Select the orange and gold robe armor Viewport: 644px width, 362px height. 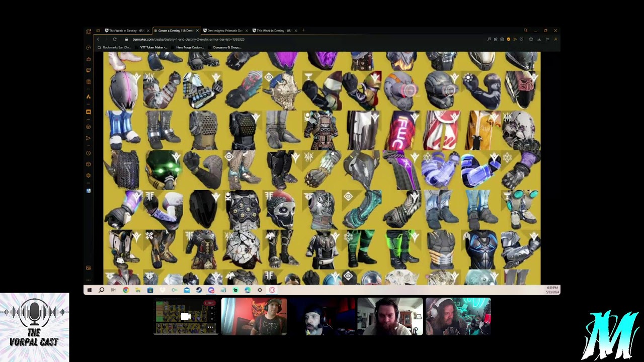pos(480,130)
